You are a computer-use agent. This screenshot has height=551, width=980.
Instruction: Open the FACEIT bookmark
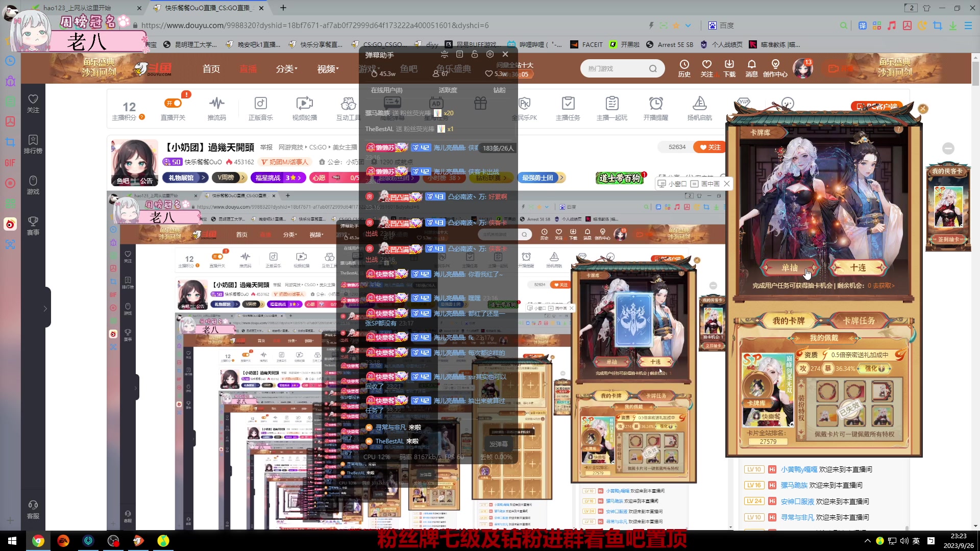tap(586, 44)
